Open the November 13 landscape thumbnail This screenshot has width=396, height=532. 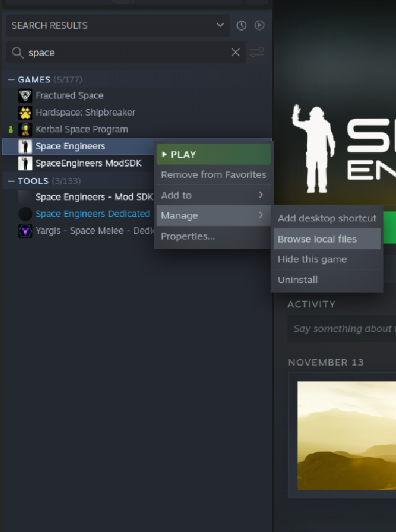[347, 436]
